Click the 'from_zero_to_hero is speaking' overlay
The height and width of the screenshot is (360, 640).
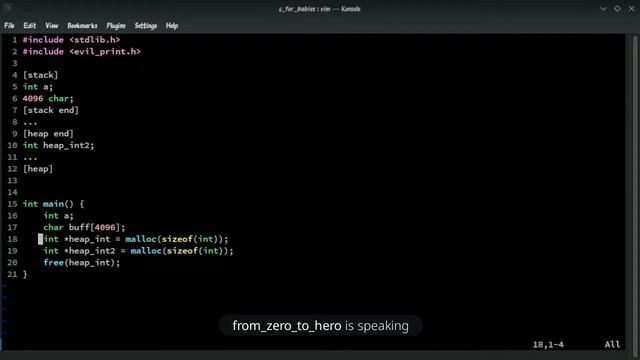[x=320, y=326]
